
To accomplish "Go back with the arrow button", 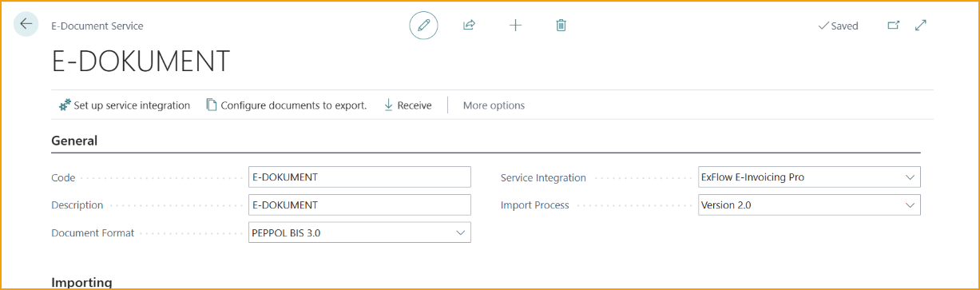I will click(x=26, y=25).
